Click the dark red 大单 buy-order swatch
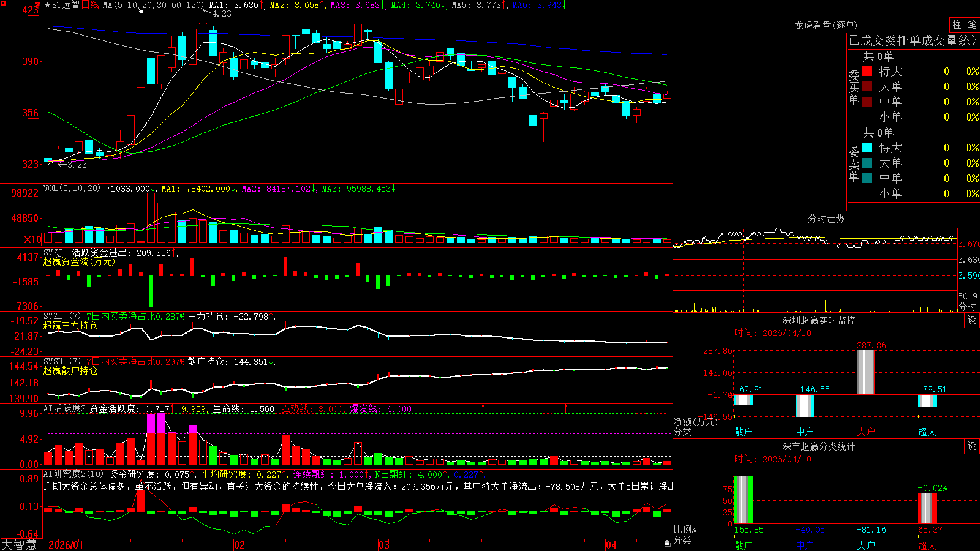The image size is (980, 551). [x=867, y=86]
